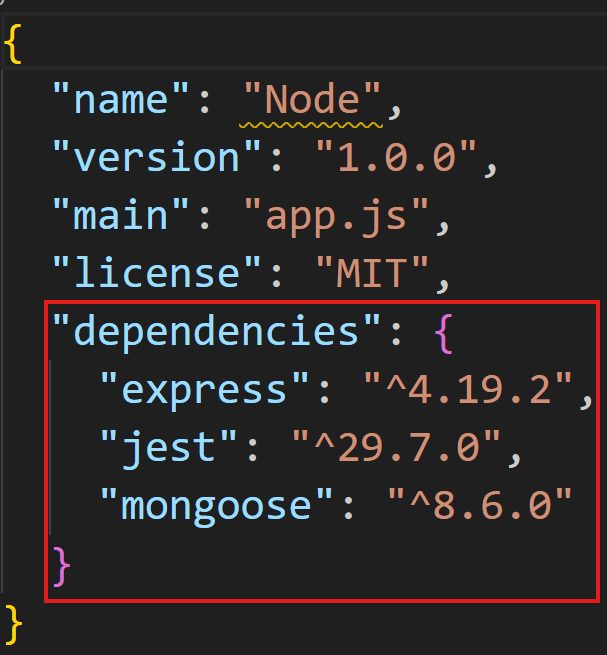Click the "version" key
Image resolution: width=607 pixels, height=655 pixels.
point(157,157)
